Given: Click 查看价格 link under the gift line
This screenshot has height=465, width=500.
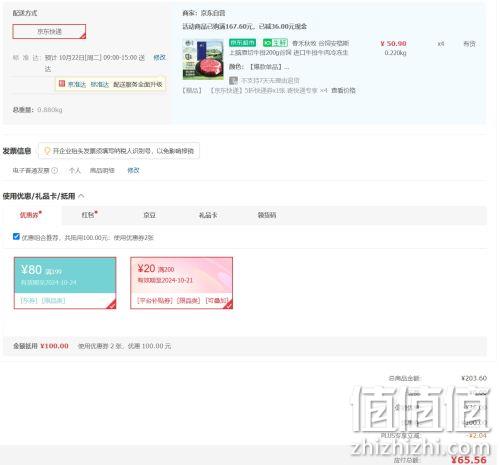Looking at the screenshot, I should pyautogui.click(x=343, y=90).
